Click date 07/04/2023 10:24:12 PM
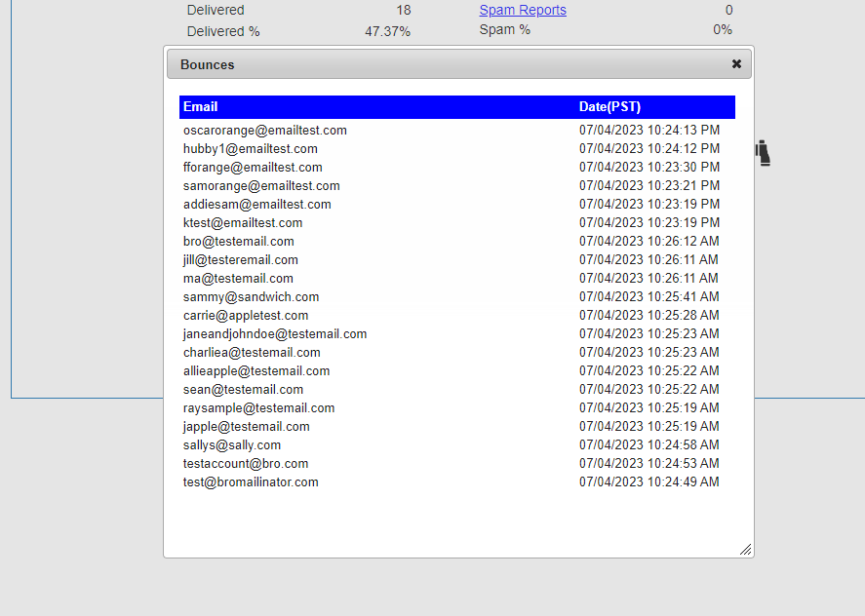The height and width of the screenshot is (616, 865). coord(649,149)
